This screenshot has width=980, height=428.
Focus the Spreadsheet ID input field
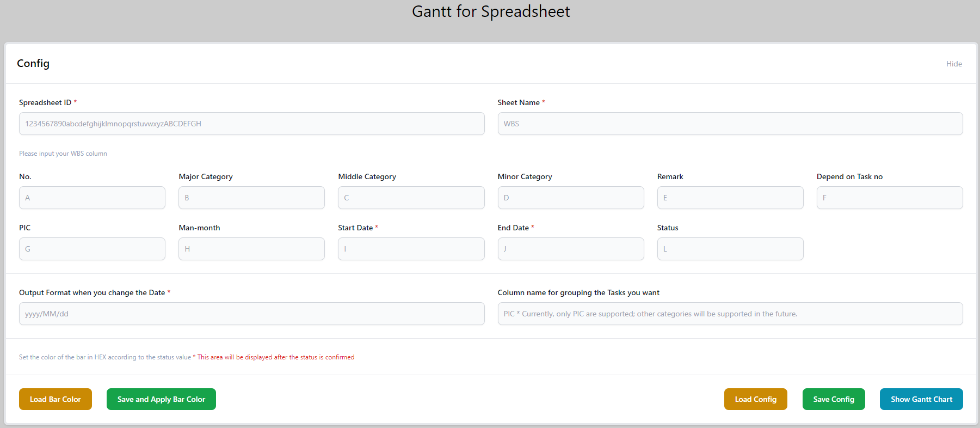251,124
